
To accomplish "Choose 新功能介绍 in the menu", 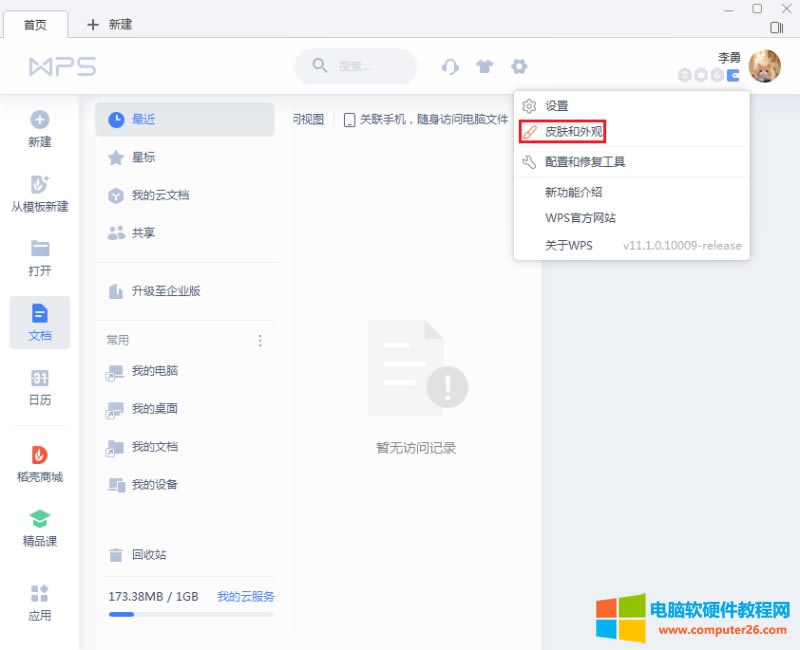I will tap(632, 192).
